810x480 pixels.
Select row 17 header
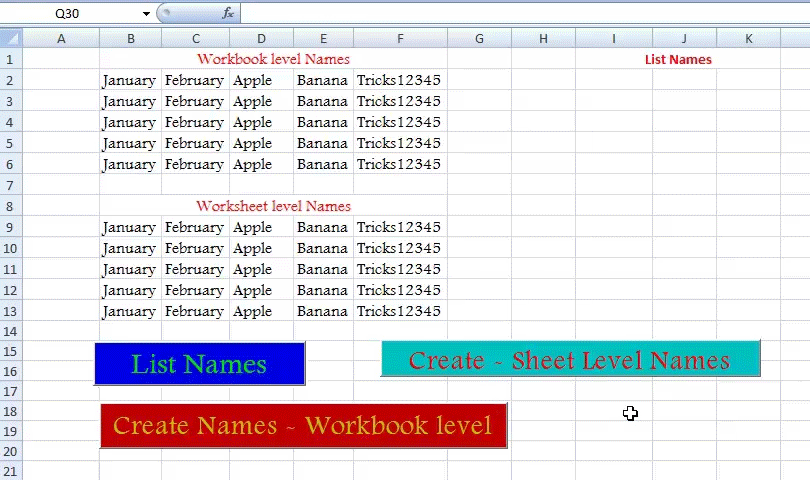[11, 391]
